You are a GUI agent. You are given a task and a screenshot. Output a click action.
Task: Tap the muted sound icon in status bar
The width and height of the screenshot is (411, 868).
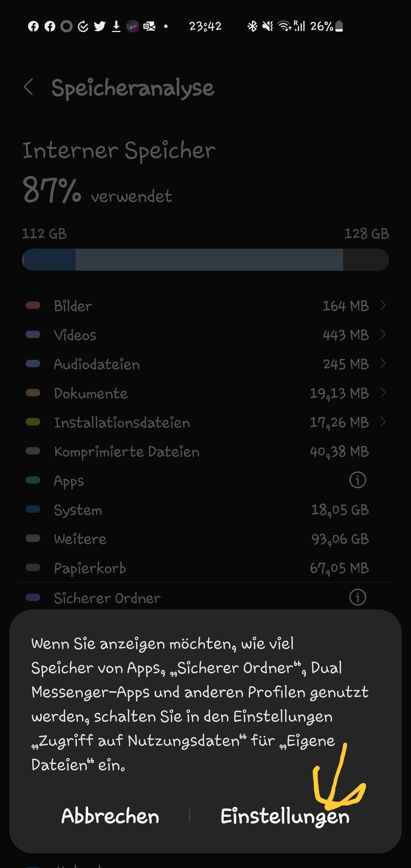point(268,26)
